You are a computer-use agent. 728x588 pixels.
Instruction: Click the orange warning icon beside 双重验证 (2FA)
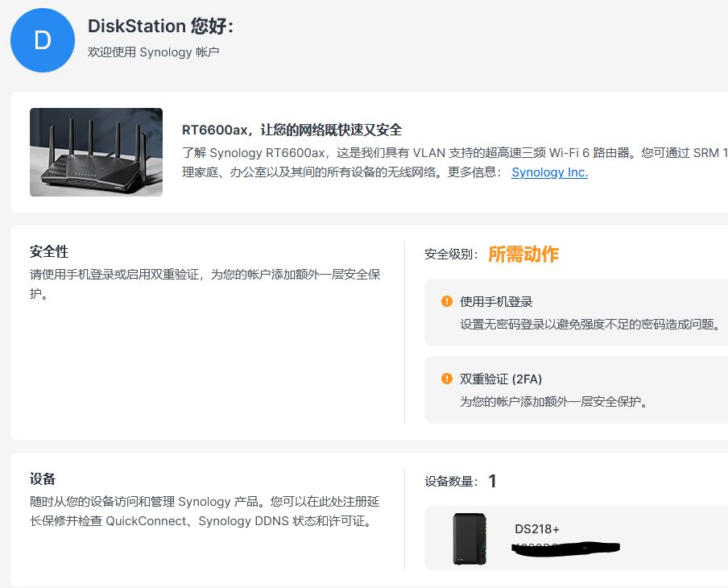coord(447,379)
